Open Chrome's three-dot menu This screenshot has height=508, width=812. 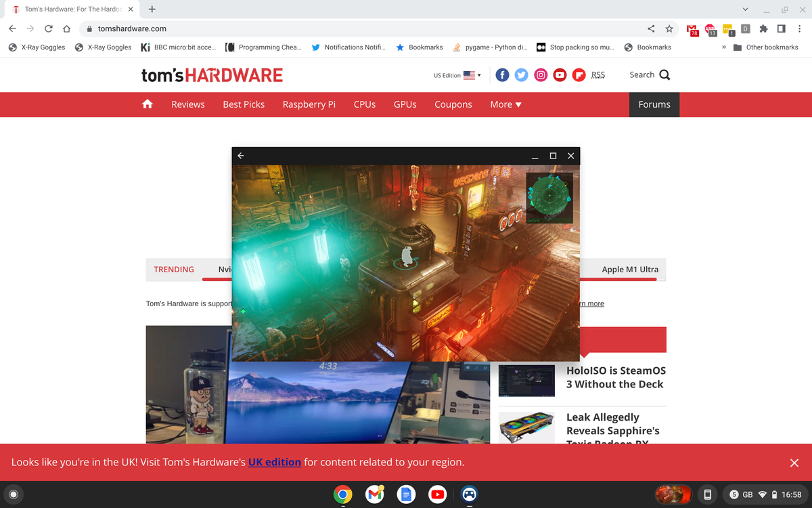799,28
